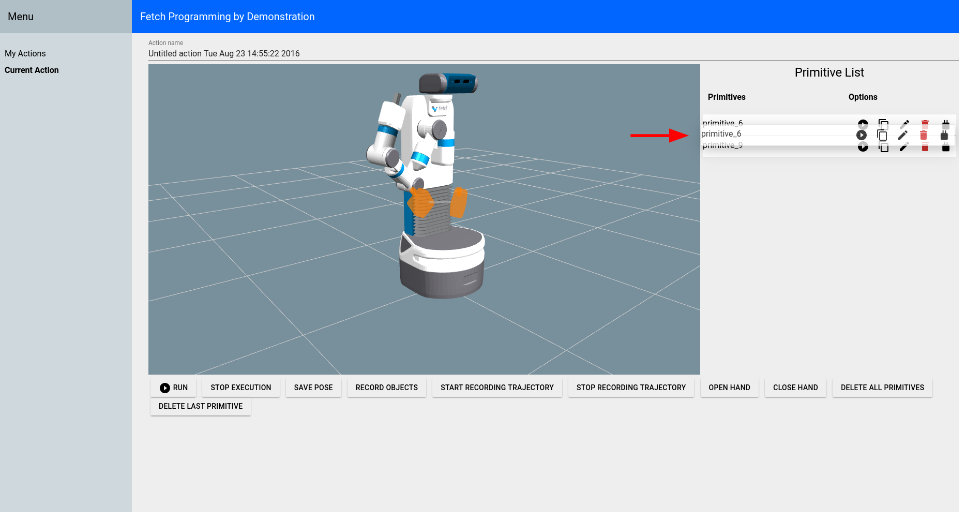Edit the highlighted primitive_6 with pencil icon

coord(903,135)
